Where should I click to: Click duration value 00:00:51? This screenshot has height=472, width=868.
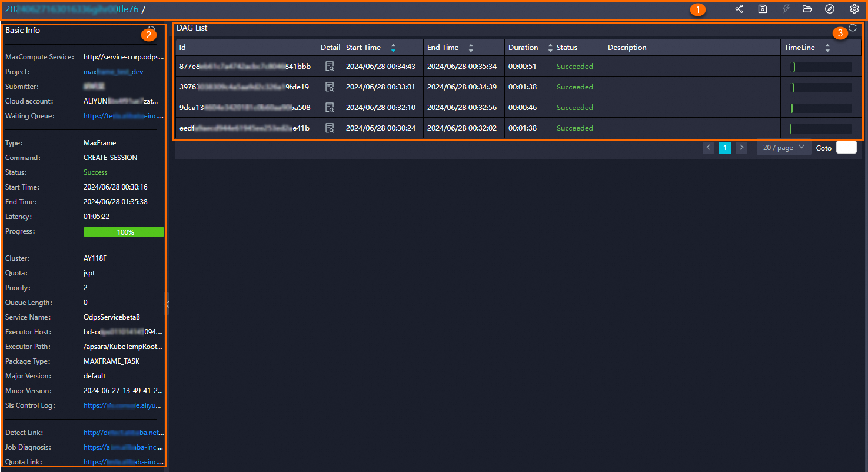pyautogui.click(x=522, y=67)
